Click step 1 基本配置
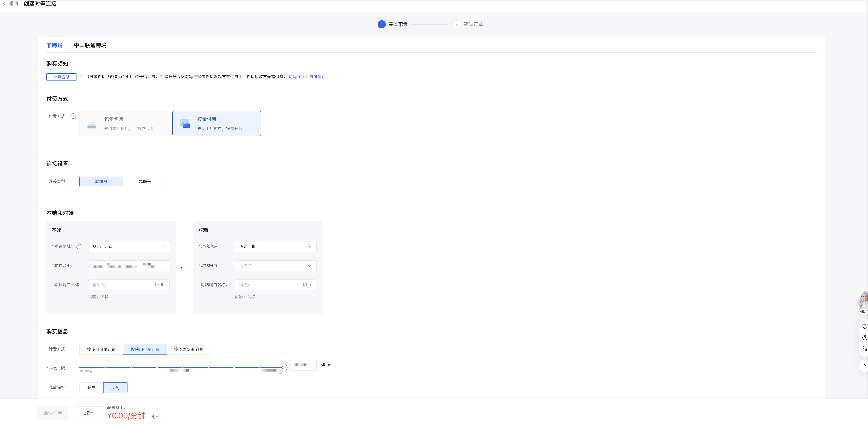Screen dimensions: 868x424 393,24
